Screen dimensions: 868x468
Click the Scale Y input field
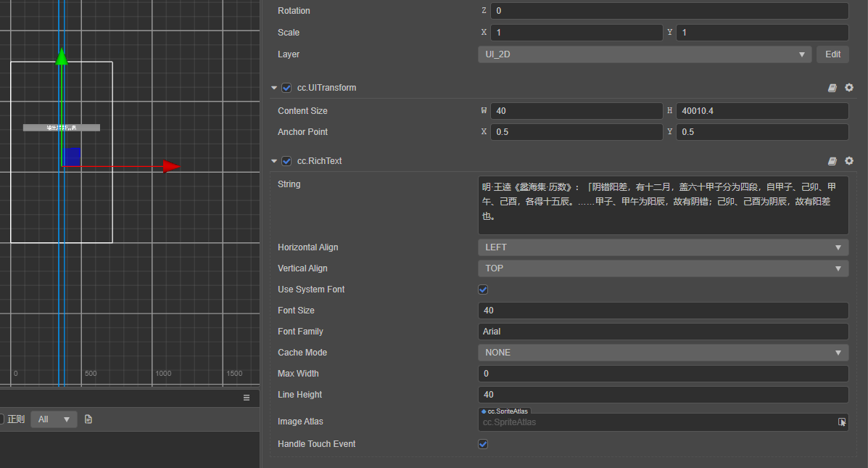762,33
